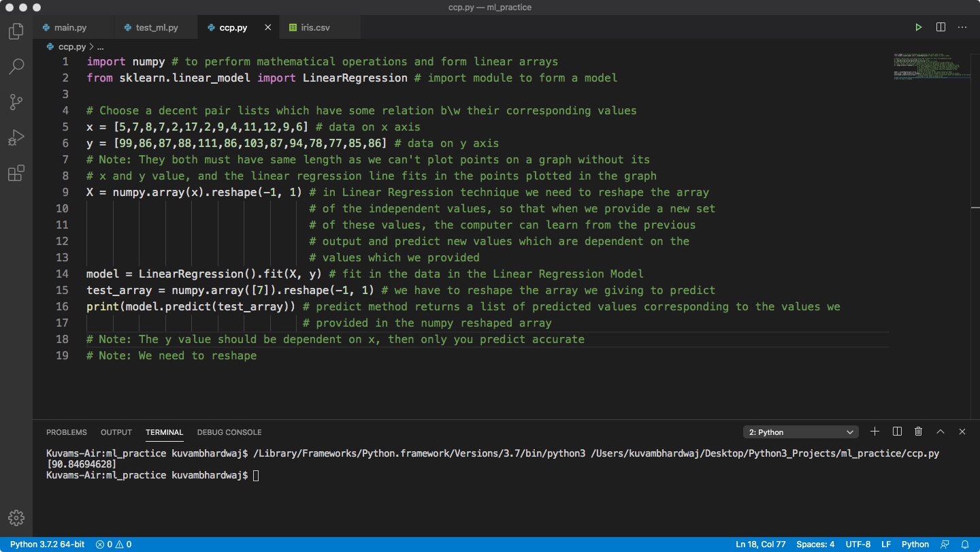Click the feedback smiley in status bar

945,544
